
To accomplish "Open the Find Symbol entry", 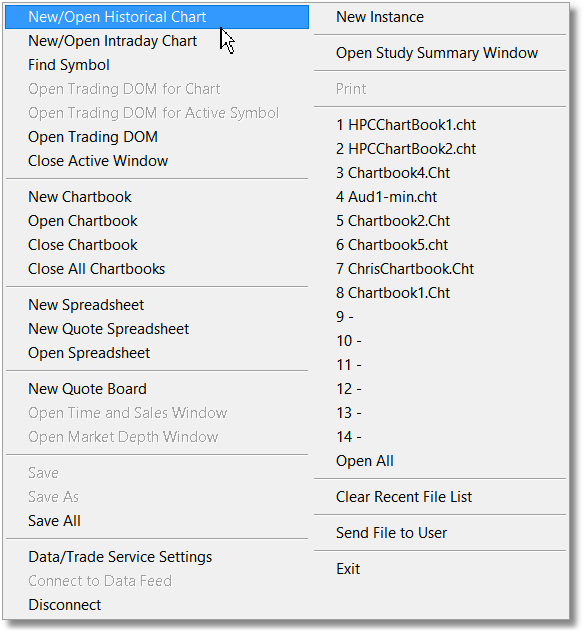I will click(x=157, y=65).
